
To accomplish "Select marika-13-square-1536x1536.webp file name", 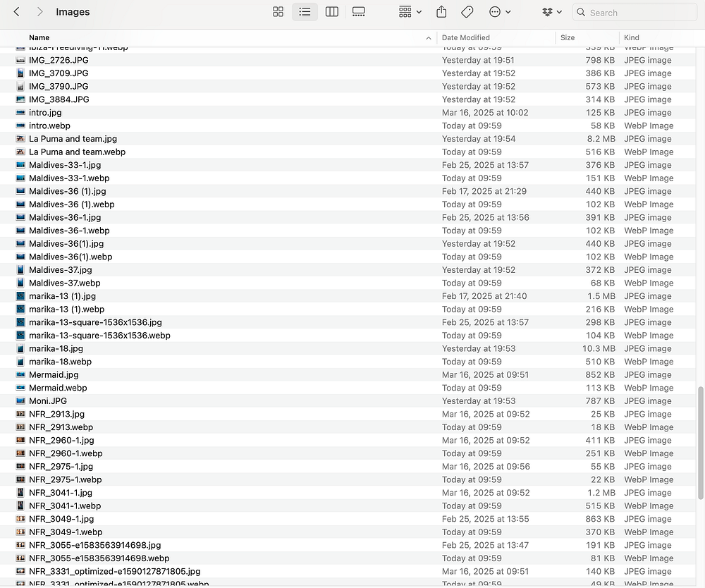I will (x=100, y=336).
